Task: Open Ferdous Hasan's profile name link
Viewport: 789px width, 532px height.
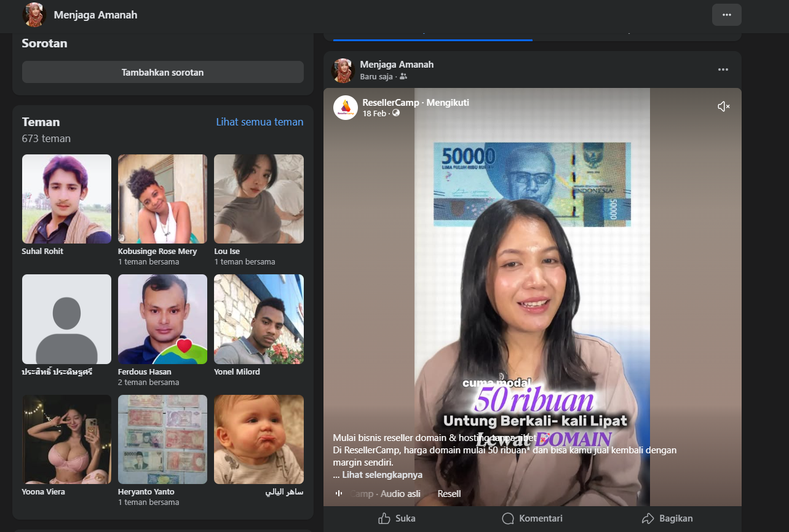Action: click(145, 371)
